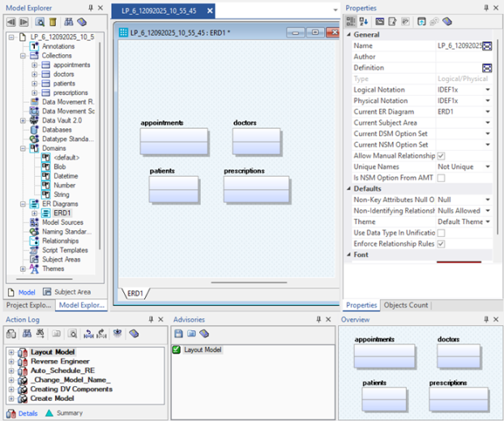Image resolution: width=504 pixels, height=421 pixels.
Task: Open the Logical Notation dropdown
Action: pyautogui.click(x=488, y=90)
